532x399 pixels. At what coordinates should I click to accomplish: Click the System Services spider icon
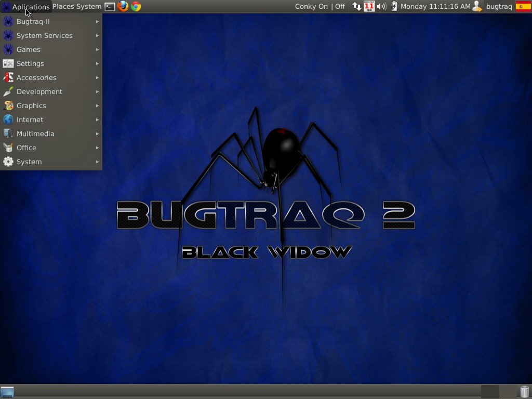[x=8, y=36]
